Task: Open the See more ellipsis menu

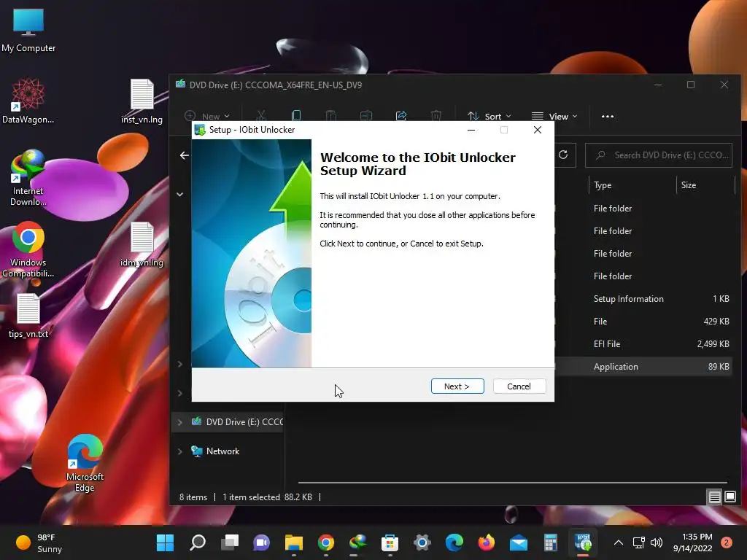Action: (608, 116)
